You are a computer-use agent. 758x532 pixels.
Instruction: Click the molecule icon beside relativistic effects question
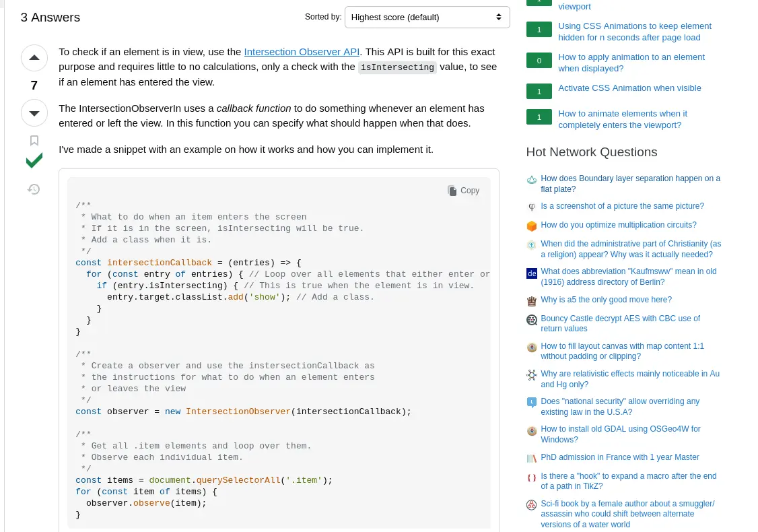[532, 375]
